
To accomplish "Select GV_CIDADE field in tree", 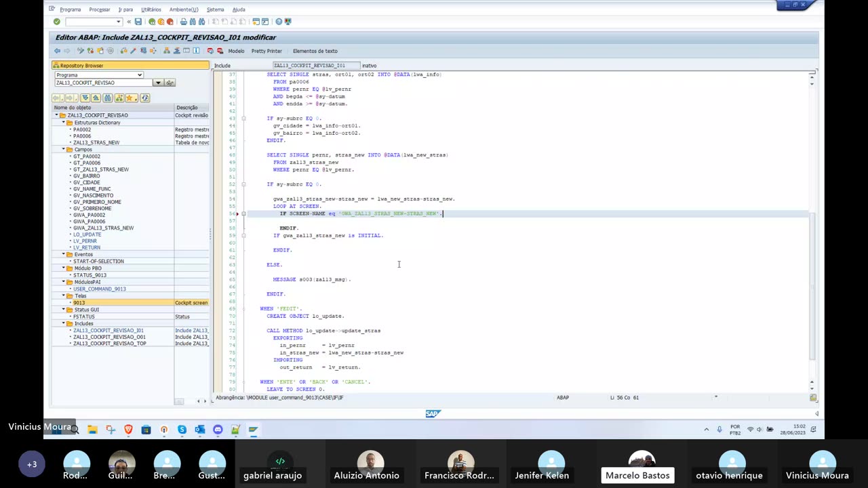I will tap(87, 182).
